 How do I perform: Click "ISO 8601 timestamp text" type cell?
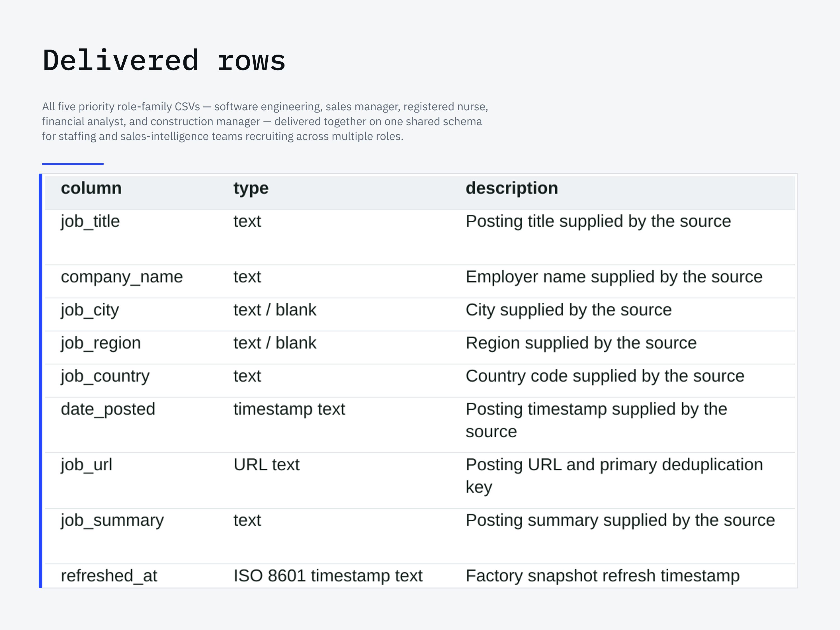click(328, 576)
